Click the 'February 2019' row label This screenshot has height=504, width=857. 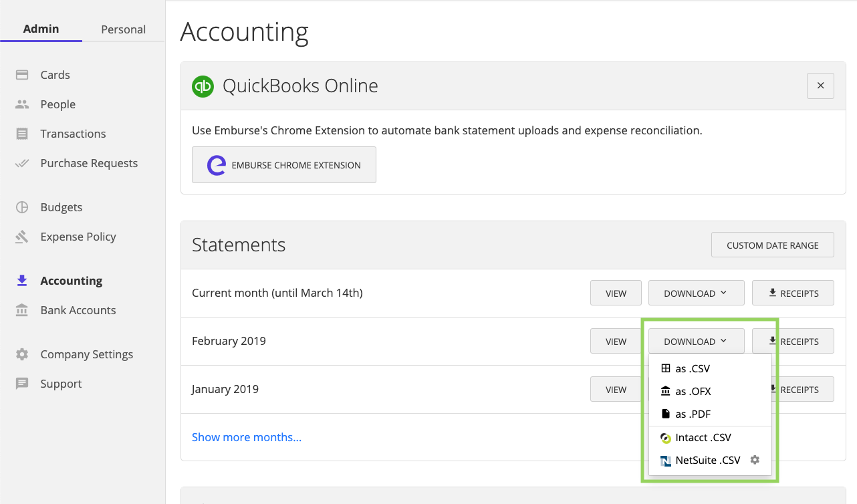point(229,341)
